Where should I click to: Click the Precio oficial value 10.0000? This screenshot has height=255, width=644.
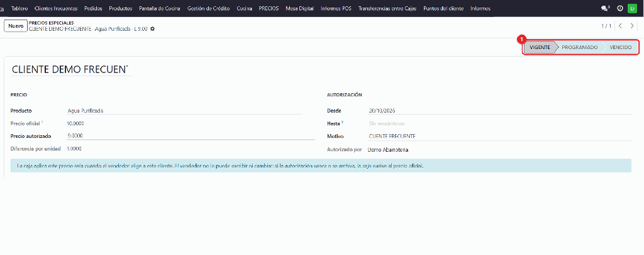(75, 123)
